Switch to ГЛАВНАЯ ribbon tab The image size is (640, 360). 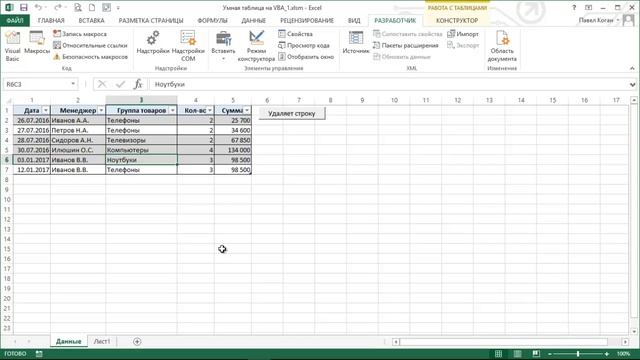coord(51,20)
